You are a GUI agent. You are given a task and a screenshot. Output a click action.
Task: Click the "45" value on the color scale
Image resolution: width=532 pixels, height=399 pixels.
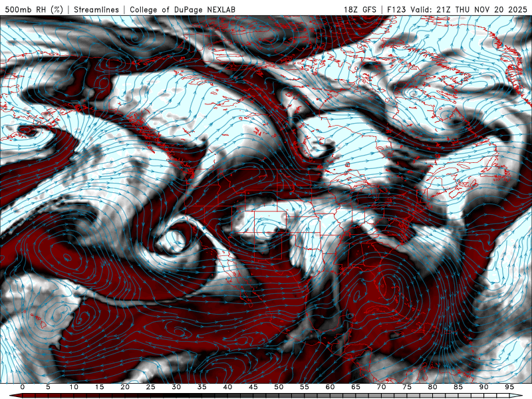point(253,387)
